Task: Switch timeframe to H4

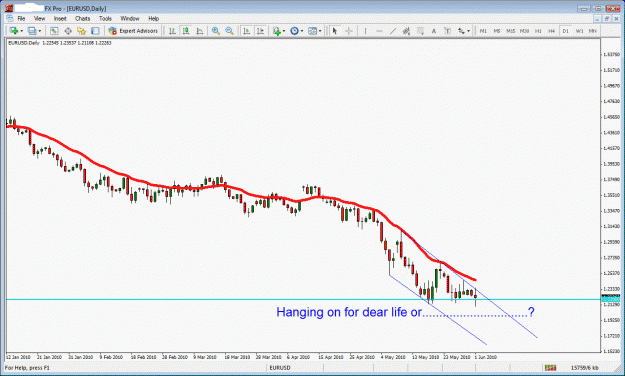Action: coord(552,31)
